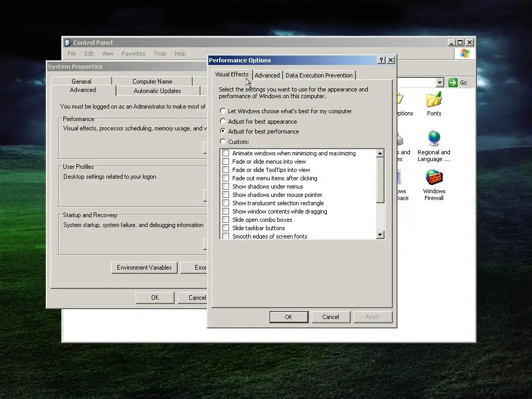Viewport: 532px width, 399px height.
Task: Click the green Go arrow icon
Action: (x=453, y=83)
